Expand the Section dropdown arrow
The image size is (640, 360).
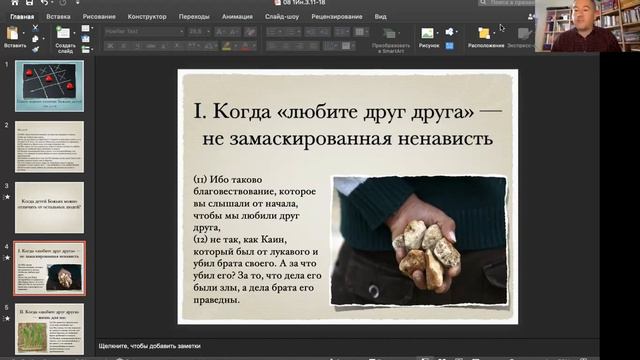[92, 50]
